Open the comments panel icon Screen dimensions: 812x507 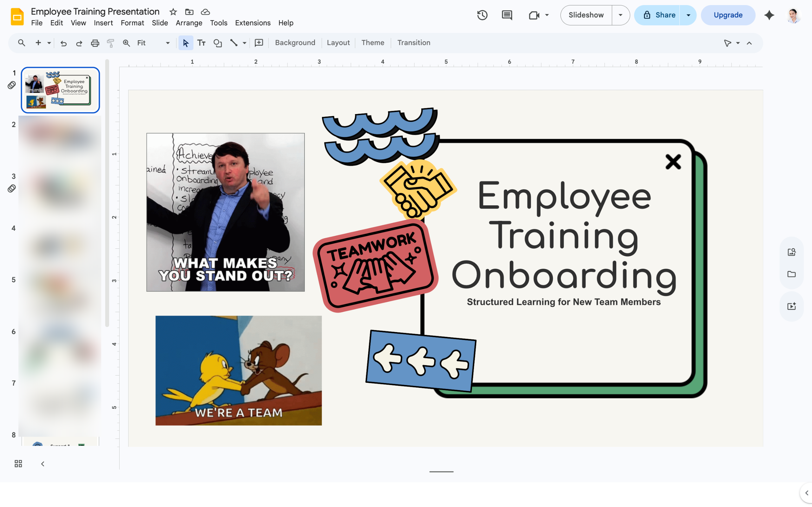point(507,15)
